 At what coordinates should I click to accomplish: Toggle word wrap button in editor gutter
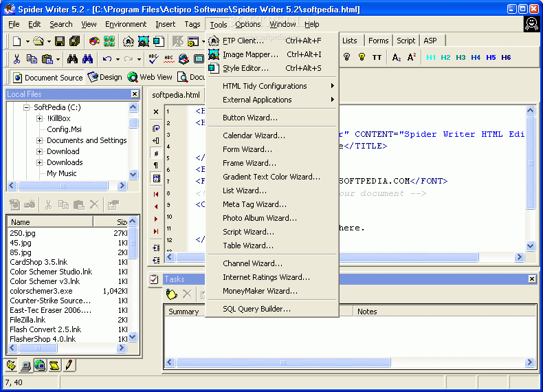click(x=156, y=128)
